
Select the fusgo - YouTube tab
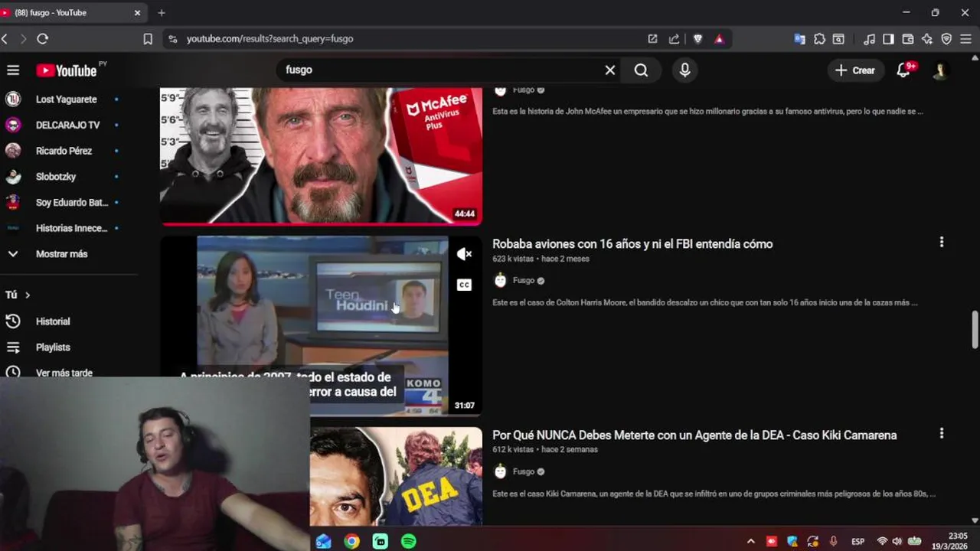coord(69,13)
